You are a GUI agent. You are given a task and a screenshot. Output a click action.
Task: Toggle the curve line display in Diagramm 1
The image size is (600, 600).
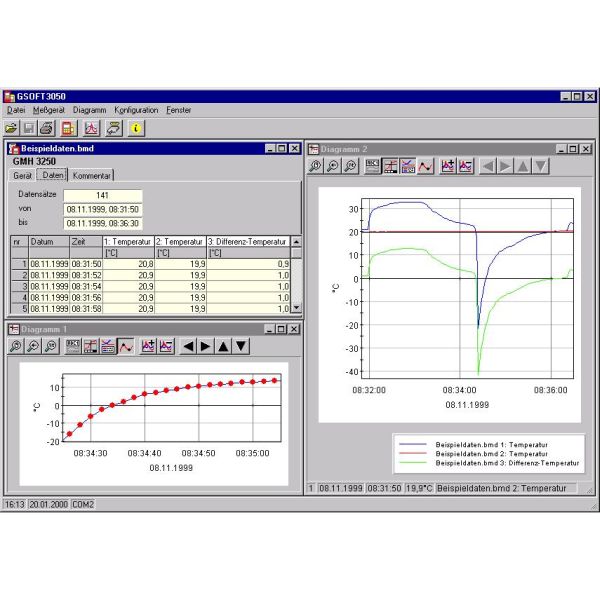tap(125, 346)
